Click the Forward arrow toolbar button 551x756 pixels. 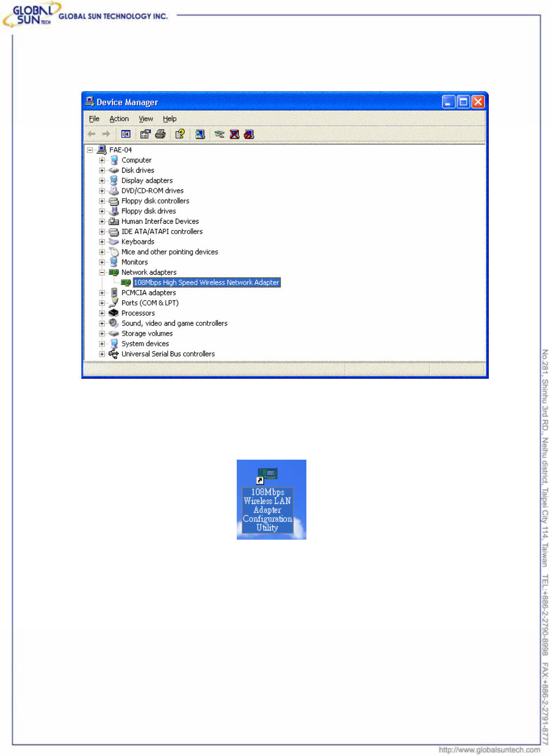pyautogui.click(x=106, y=134)
